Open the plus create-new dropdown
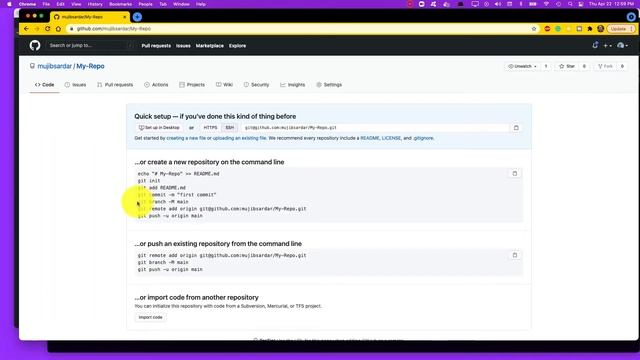 (607, 46)
